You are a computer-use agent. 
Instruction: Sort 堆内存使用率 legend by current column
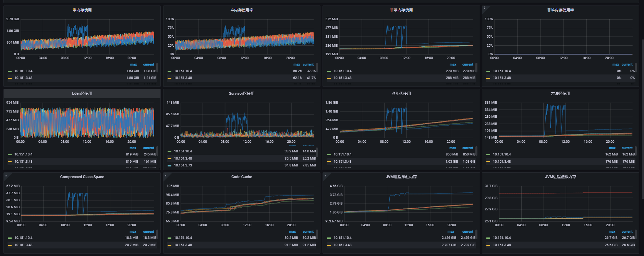tap(308, 65)
